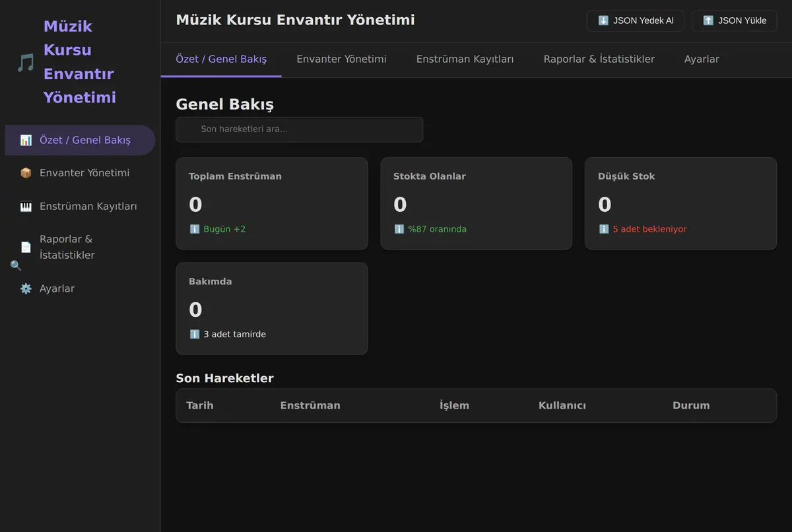Viewport: 792px width, 532px height.
Task: Select the Düşük Stok card
Action: tap(680, 203)
